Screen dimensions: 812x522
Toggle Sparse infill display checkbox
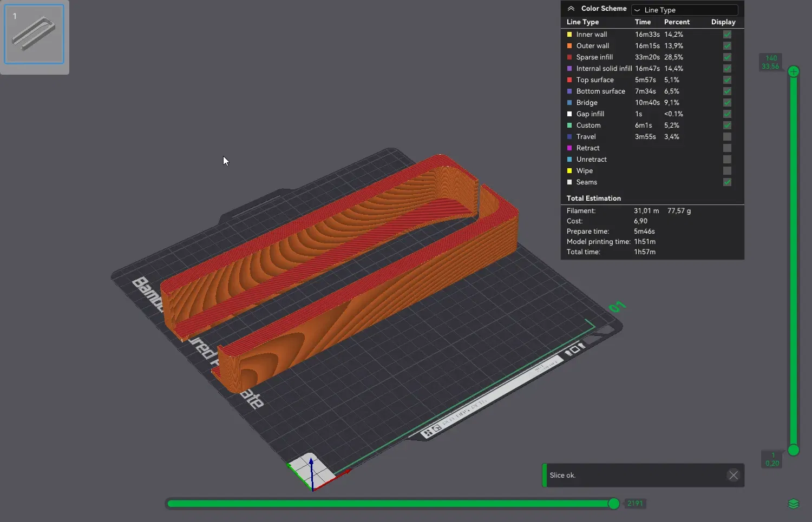coord(727,57)
